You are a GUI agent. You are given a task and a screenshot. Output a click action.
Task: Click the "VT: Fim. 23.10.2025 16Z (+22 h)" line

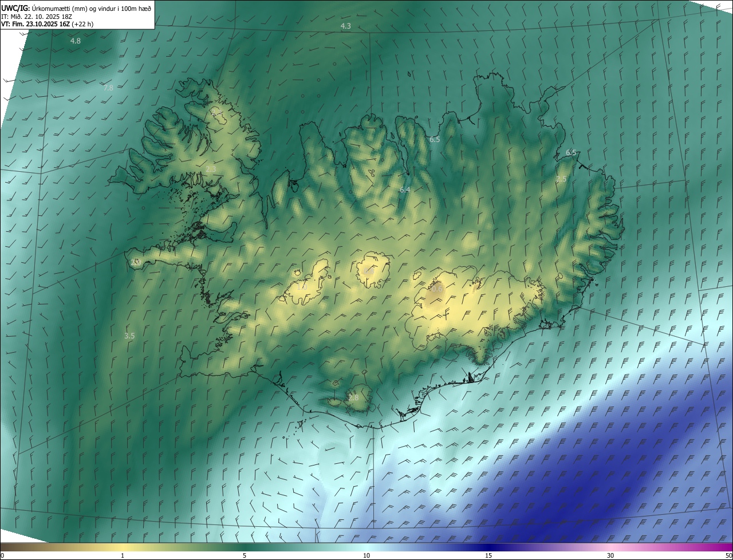(47, 24)
